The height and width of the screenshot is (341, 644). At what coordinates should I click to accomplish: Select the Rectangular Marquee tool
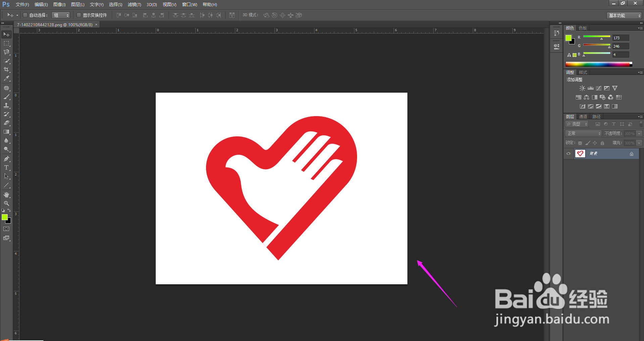pyautogui.click(x=6, y=43)
